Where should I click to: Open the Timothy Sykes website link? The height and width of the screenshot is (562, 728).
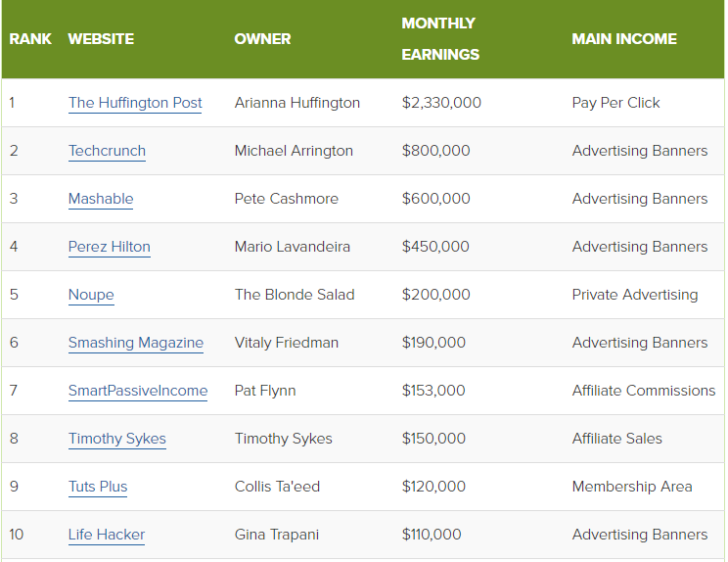(117, 438)
